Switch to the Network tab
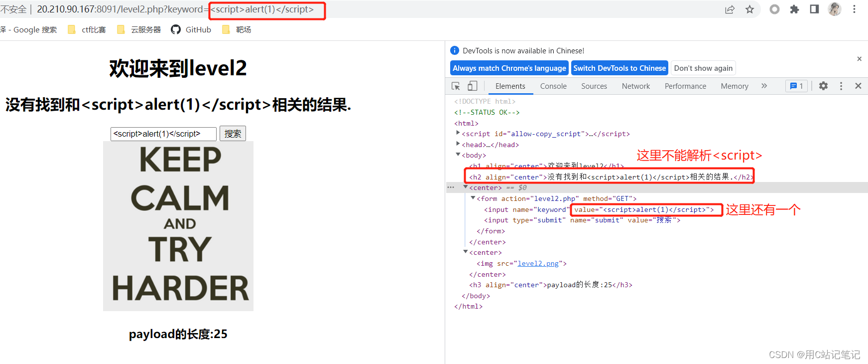The width and height of the screenshot is (868, 364). pyautogui.click(x=636, y=86)
